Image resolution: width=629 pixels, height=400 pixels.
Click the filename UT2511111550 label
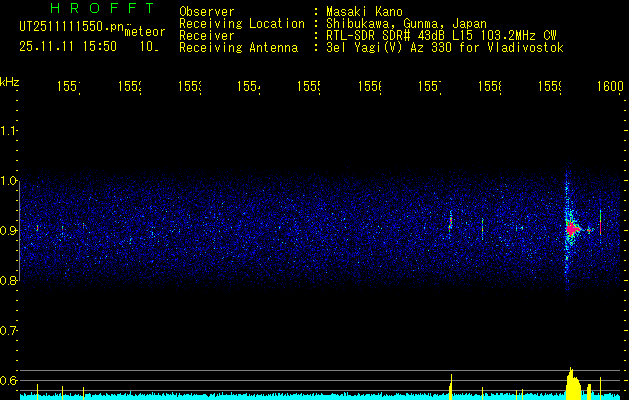(x=65, y=25)
